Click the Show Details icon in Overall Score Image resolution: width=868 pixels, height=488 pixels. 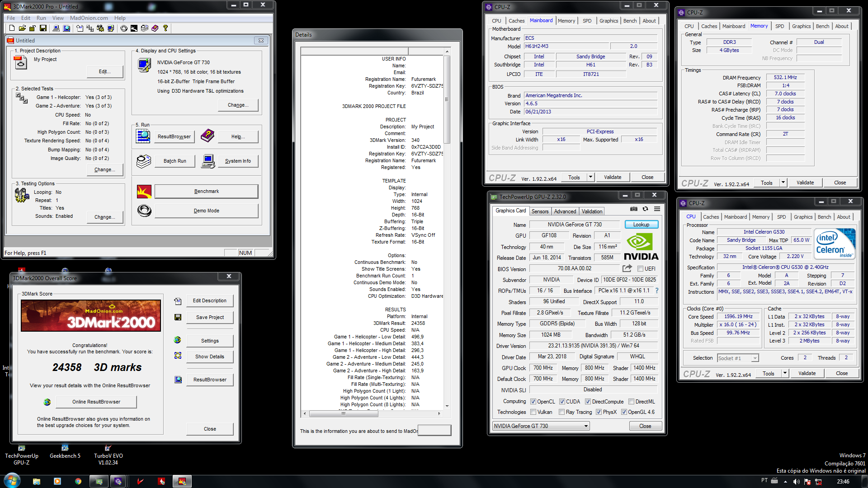pyautogui.click(x=178, y=356)
